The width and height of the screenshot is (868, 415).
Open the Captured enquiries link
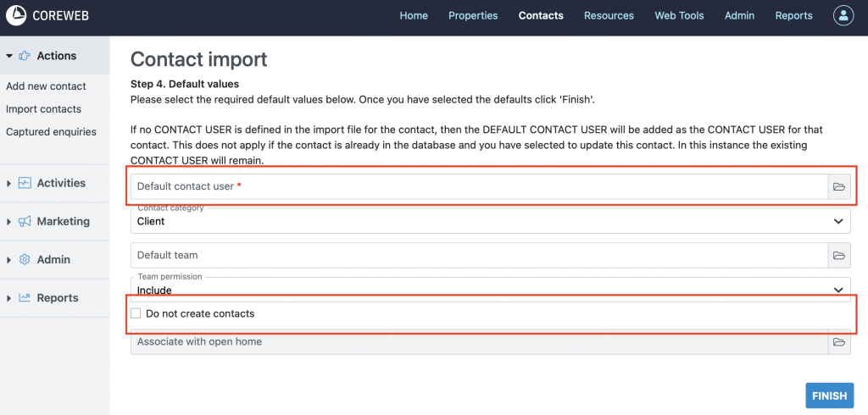point(51,132)
